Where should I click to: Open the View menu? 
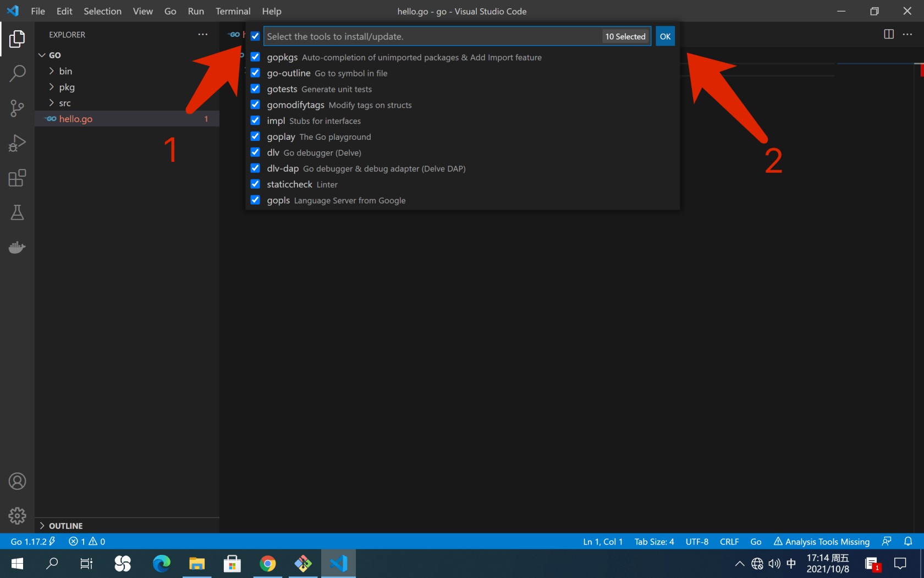coord(143,11)
